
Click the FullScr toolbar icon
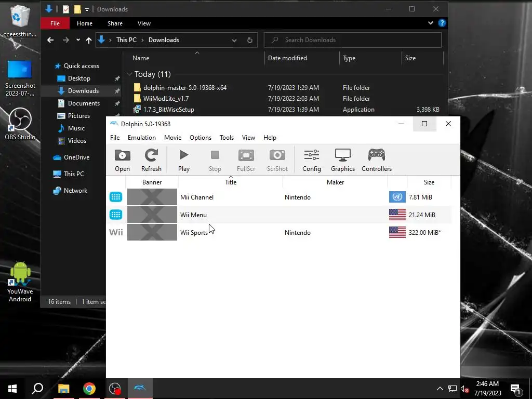pos(246,160)
